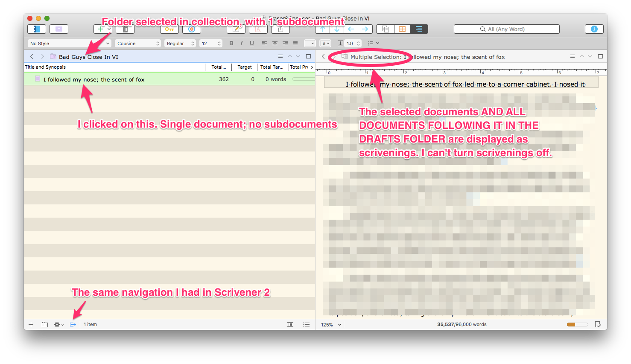Screen dimensions: 631x364
Task: Toggle bold formatting
Action: 231,43
